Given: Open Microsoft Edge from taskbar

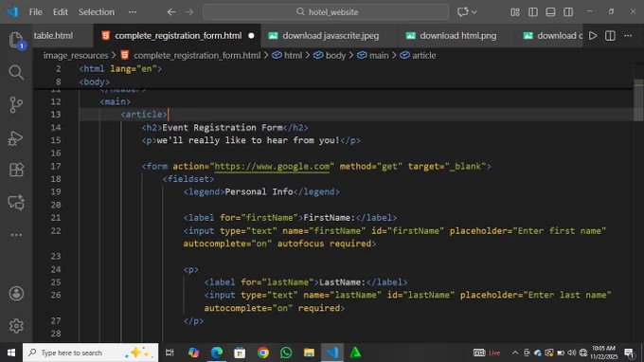Looking at the screenshot, I should tap(217, 353).
